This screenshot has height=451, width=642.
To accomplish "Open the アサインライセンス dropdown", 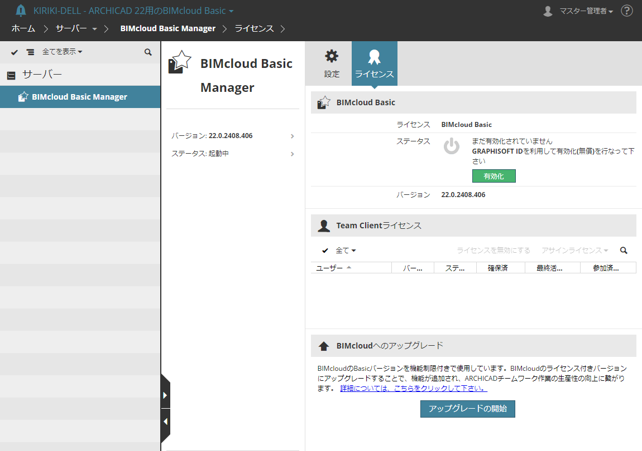I will (574, 250).
